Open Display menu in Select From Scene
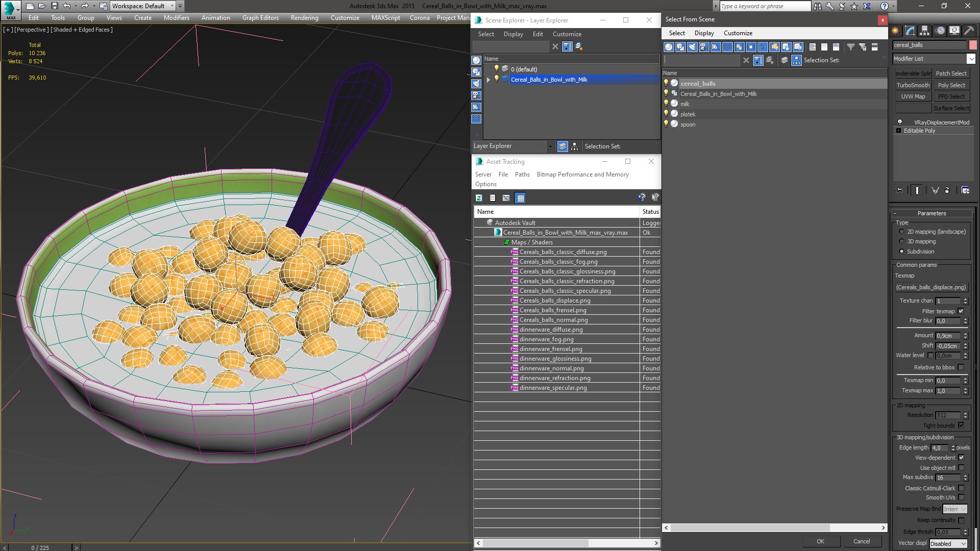 [704, 33]
